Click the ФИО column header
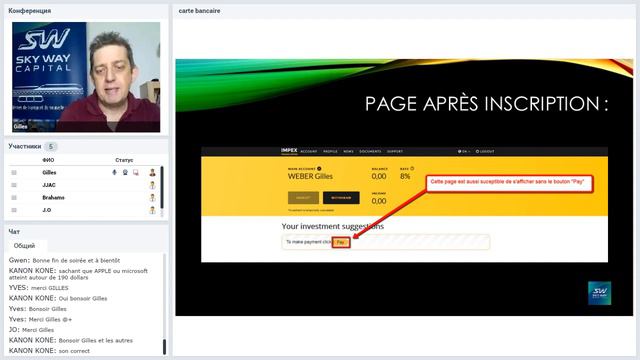The width and height of the screenshot is (640, 360). 48,160
